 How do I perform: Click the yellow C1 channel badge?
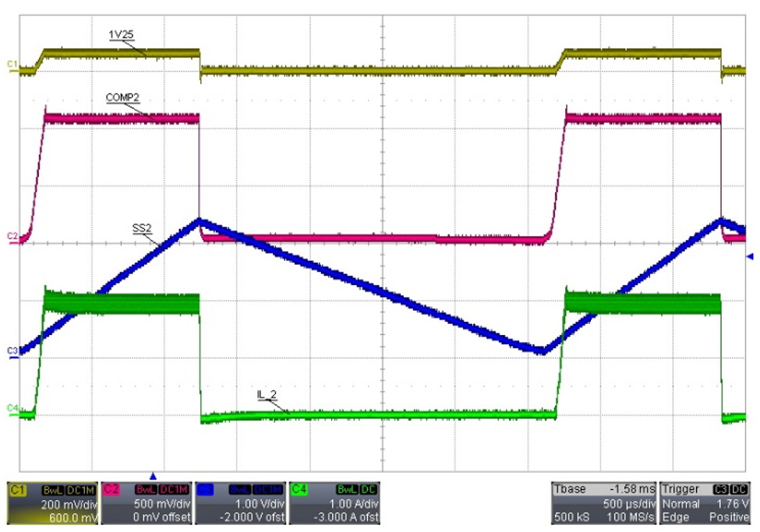(x=16, y=489)
